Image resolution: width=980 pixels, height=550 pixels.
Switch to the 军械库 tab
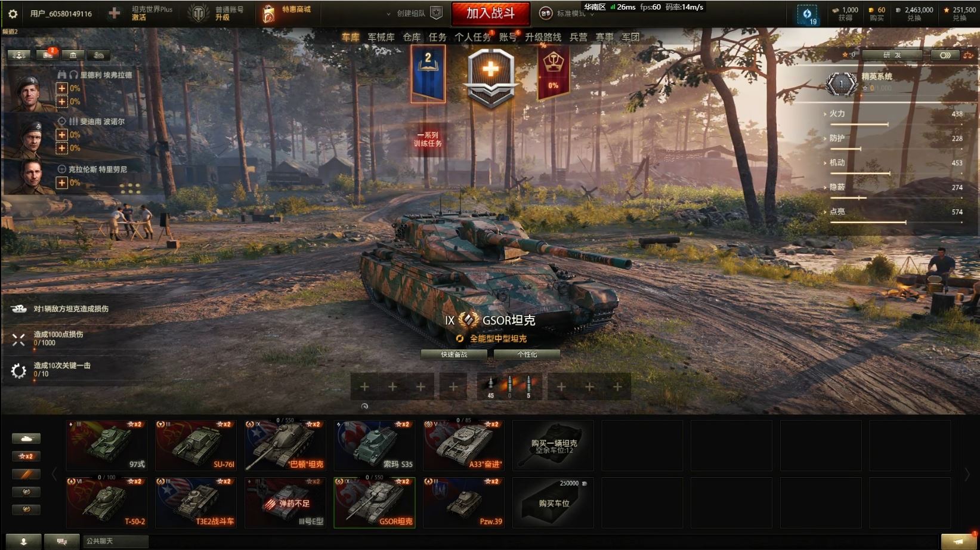[x=381, y=37]
